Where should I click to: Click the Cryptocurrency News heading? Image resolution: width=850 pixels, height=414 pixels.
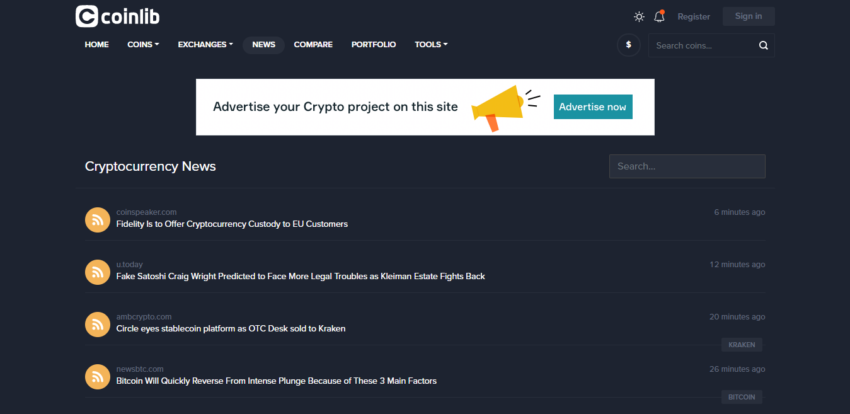(150, 166)
